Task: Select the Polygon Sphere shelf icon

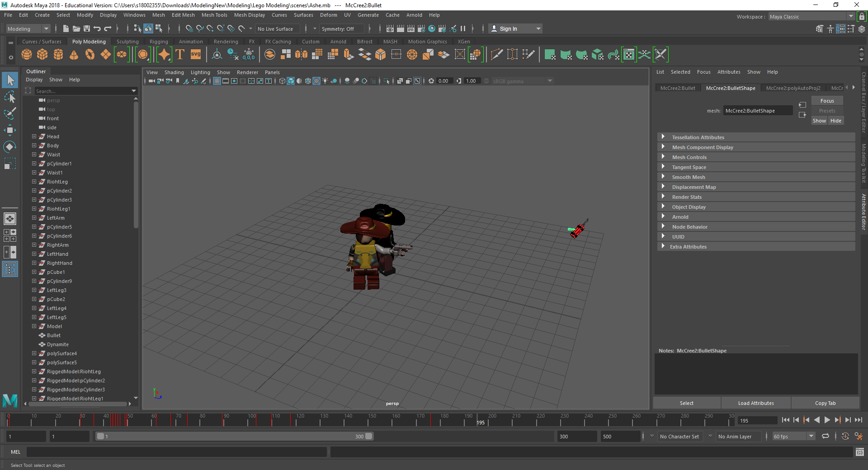Action: click(x=27, y=55)
